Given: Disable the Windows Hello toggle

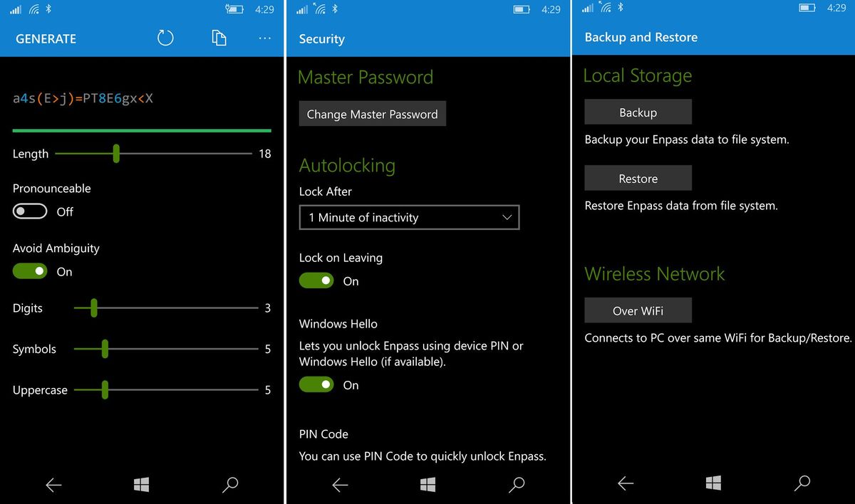Looking at the screenshot, I should [x=316, y=384].
